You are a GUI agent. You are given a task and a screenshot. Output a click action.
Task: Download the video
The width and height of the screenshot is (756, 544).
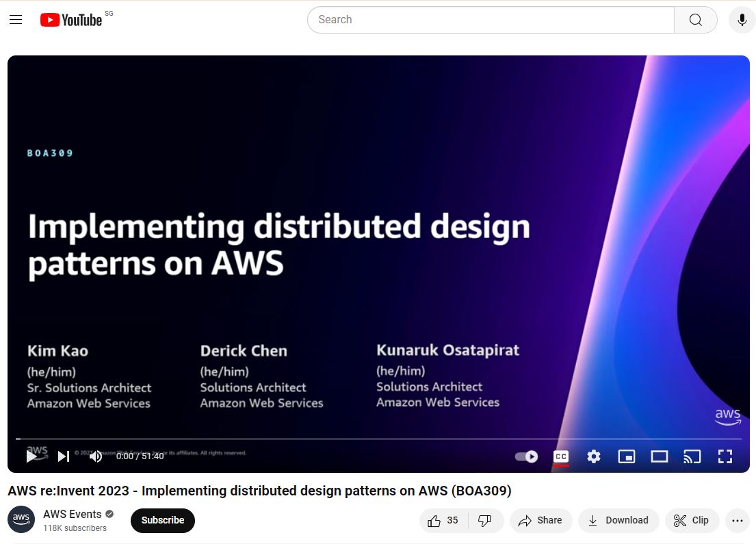pyautogui.click(x=618, y=520)
